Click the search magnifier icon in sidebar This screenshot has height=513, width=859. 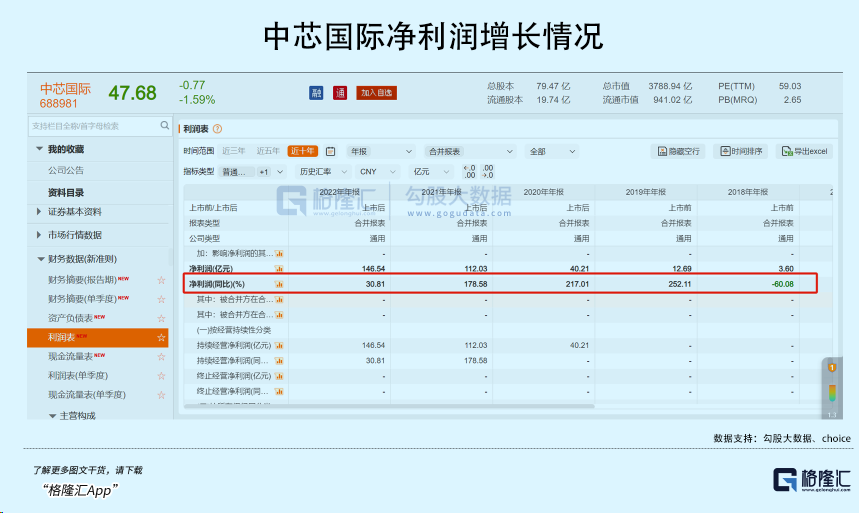coord(164,126)
